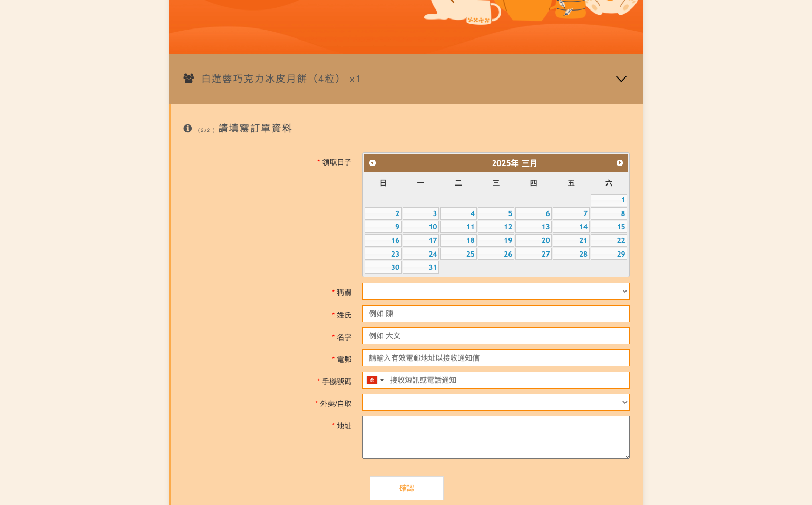812x505 pixels.
Task: Select March 3 in the calendar
Action: click(x=420, y=213)
